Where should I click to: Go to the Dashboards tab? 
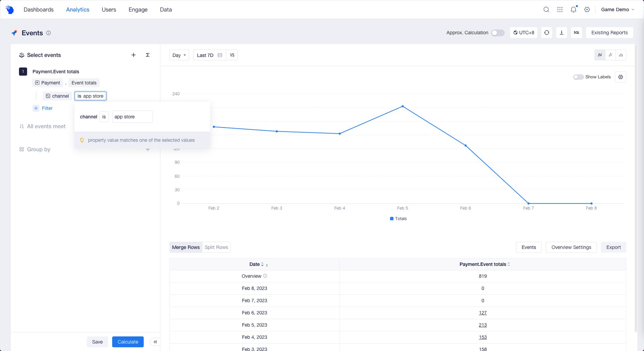pos(39,9)
